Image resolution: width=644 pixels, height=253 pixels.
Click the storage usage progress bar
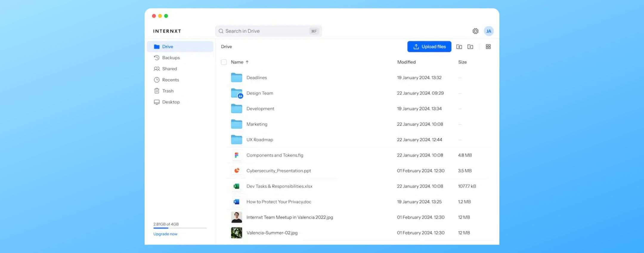(x=180, y=228)
